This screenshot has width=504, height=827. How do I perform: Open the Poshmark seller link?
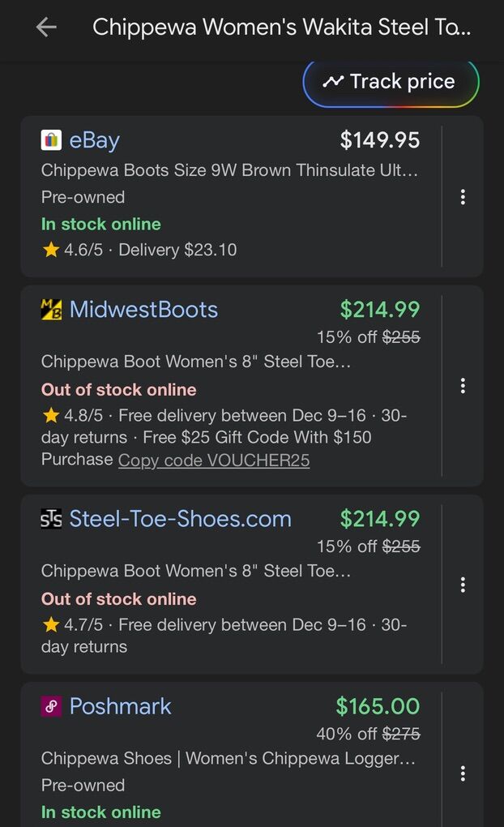tap(120, 706)
